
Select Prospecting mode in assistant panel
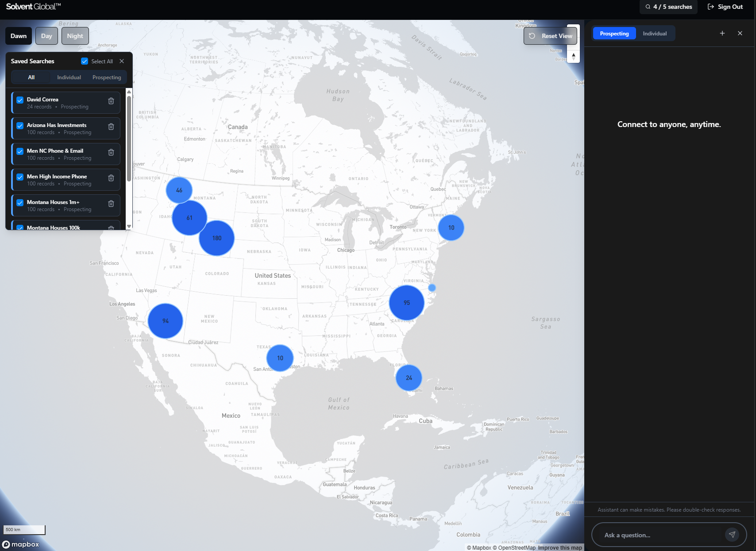point(614,34)
